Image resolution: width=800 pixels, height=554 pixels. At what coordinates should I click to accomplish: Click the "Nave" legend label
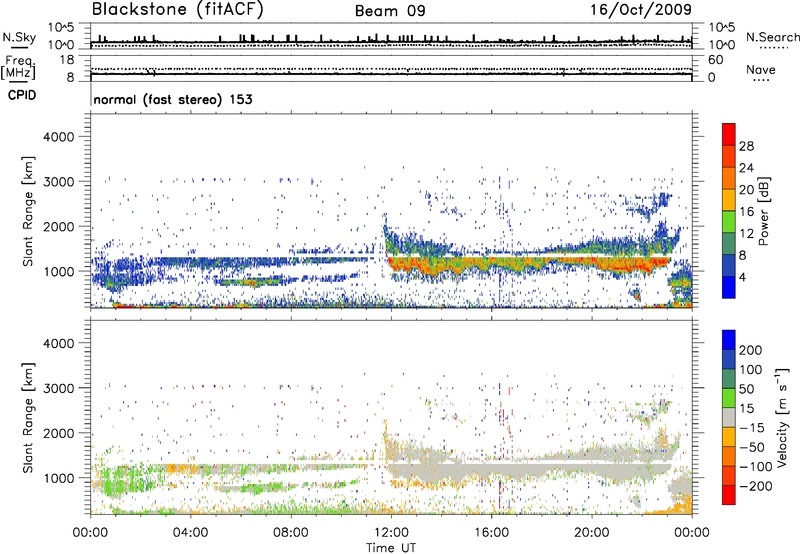click(x=760, y=70)
